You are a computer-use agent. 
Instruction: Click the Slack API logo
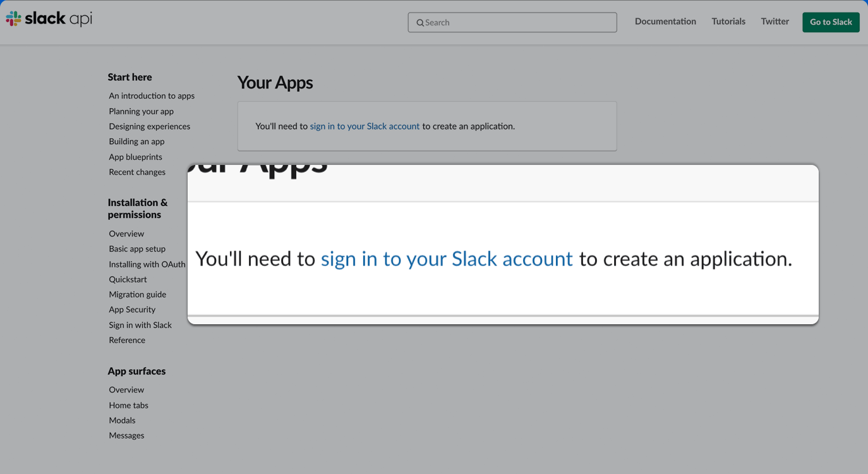point(49,19)
